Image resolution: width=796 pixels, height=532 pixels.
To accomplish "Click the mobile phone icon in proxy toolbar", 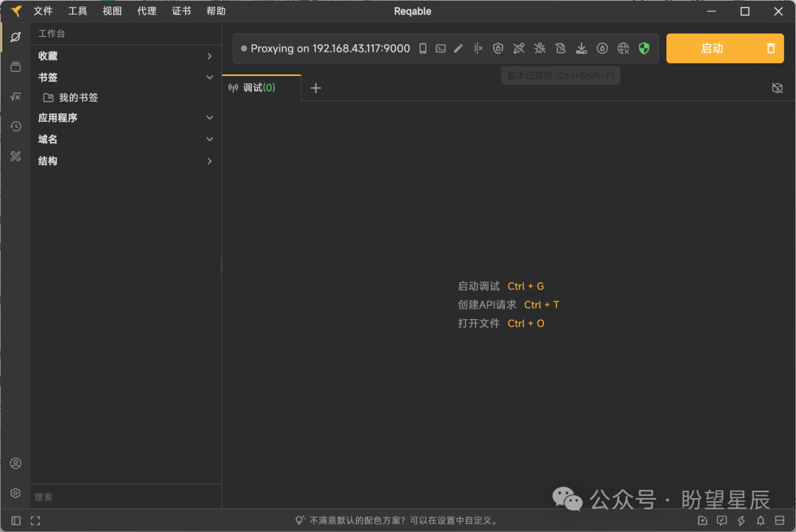I will coord(422,48).
